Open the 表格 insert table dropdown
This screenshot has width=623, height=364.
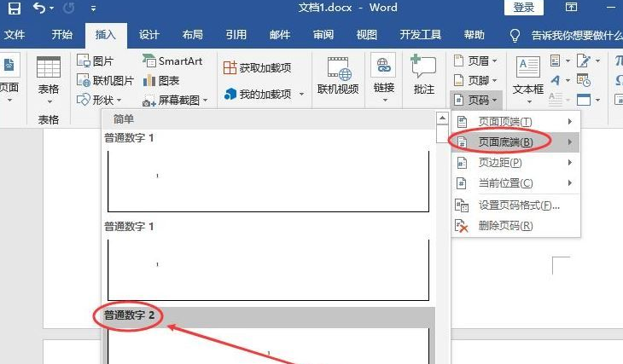49,81
